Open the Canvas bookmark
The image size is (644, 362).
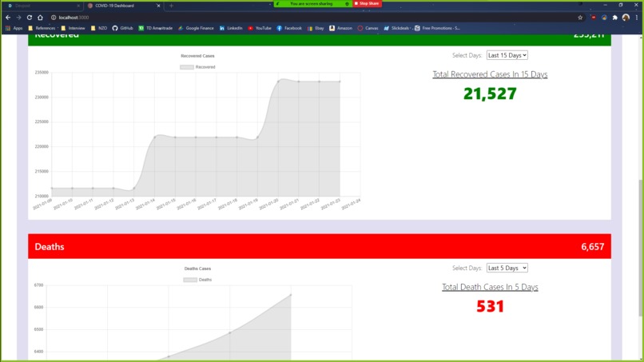pyautogui.click(x=368, y=28)
